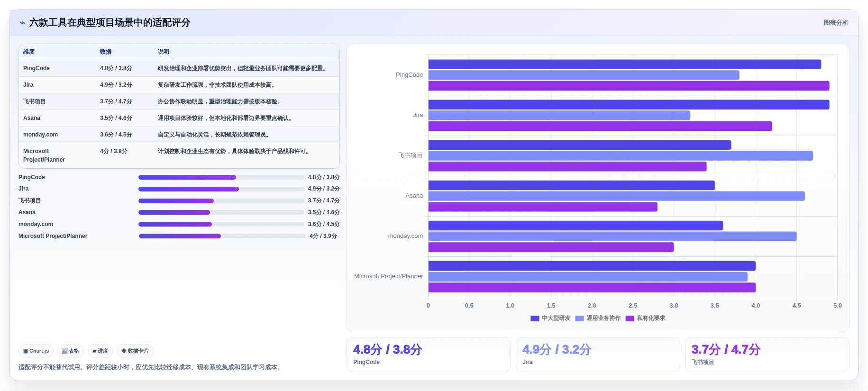The width and height of the screenshot is (868, 391).
Task: Click Asana's 通用业务协作 bar in chart
Action: tap(617, 196)
